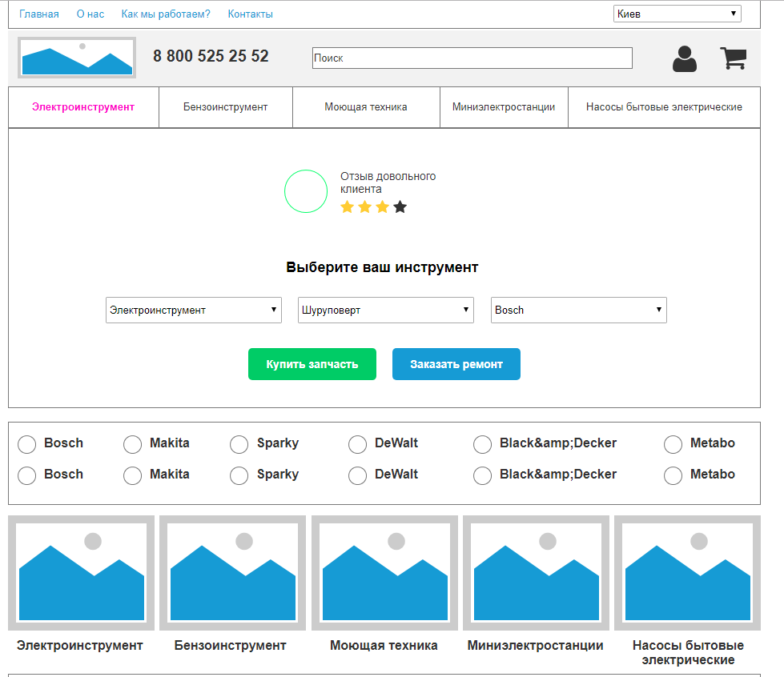Expand the Шуруповерт tool type dropdown
The image size is (784, 677).
point(385,310)
